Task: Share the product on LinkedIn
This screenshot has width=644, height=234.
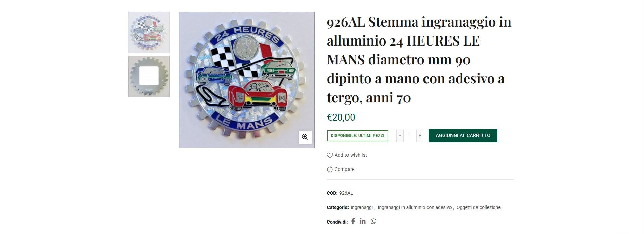Action: (363, 221)
